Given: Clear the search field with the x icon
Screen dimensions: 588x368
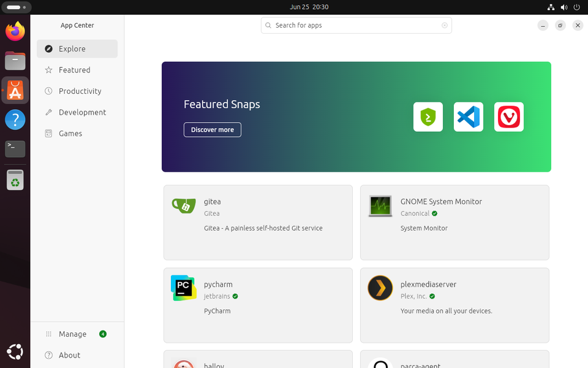Looking at the screenshot, I should pyautogui.click(x=445, y=25).
